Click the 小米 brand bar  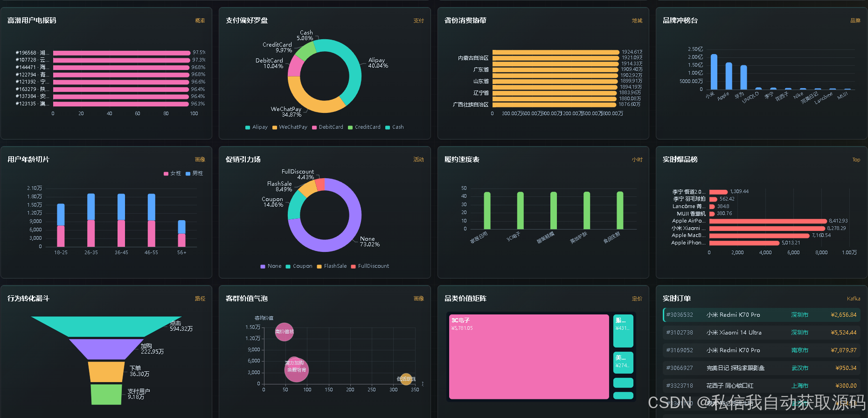coord(714,72)
